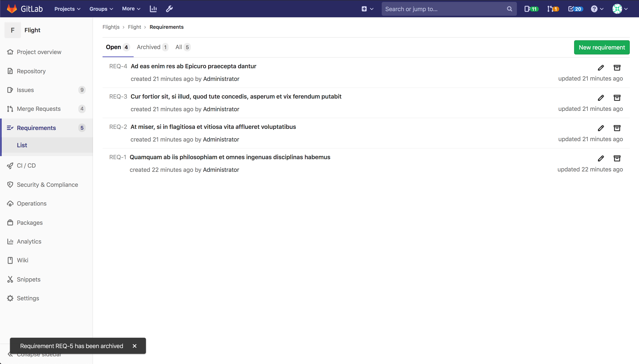Click the analytics chart icon in sidebar

(10, 241)
